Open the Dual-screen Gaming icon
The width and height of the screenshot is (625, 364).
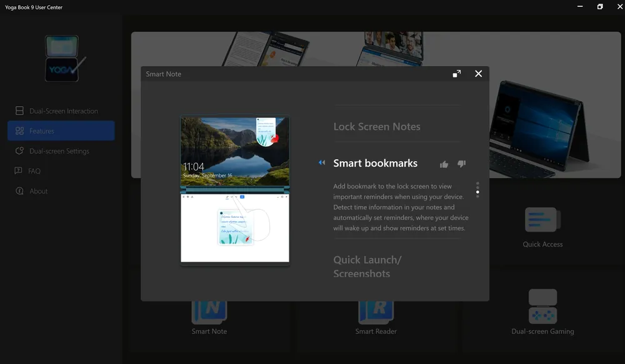pos(542,307)
